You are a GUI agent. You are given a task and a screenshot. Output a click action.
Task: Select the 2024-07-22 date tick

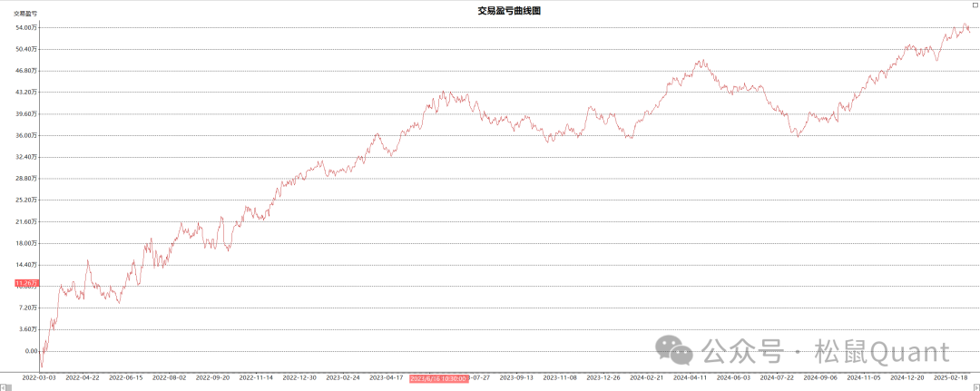(x=777, y=377)
